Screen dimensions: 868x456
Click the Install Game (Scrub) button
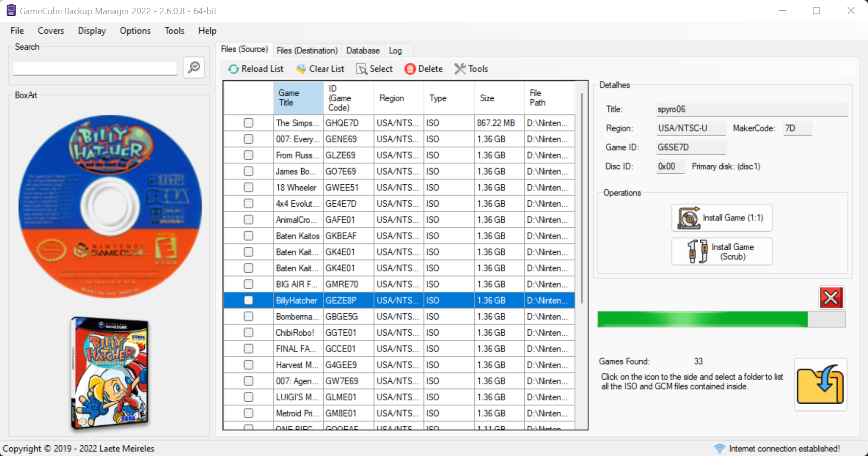[721, 251]
